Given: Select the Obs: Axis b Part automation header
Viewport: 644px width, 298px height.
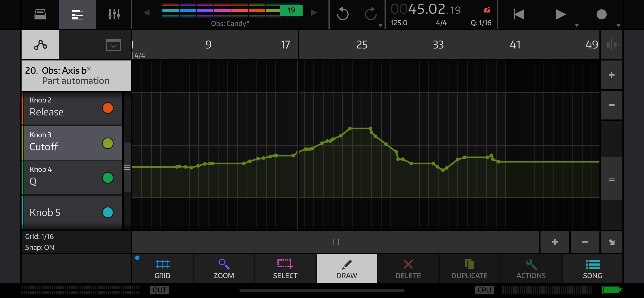Looking at the screenshot, I should coord(76,75).
